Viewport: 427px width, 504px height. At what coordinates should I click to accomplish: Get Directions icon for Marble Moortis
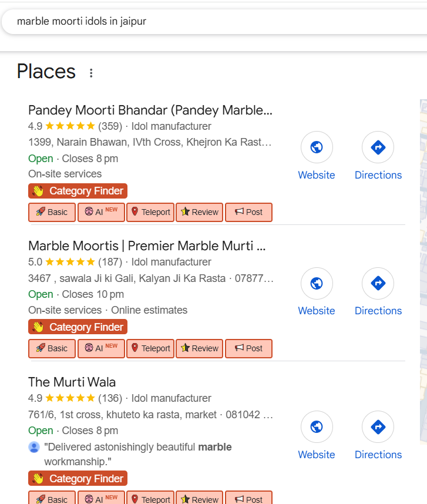coord(378,284)
